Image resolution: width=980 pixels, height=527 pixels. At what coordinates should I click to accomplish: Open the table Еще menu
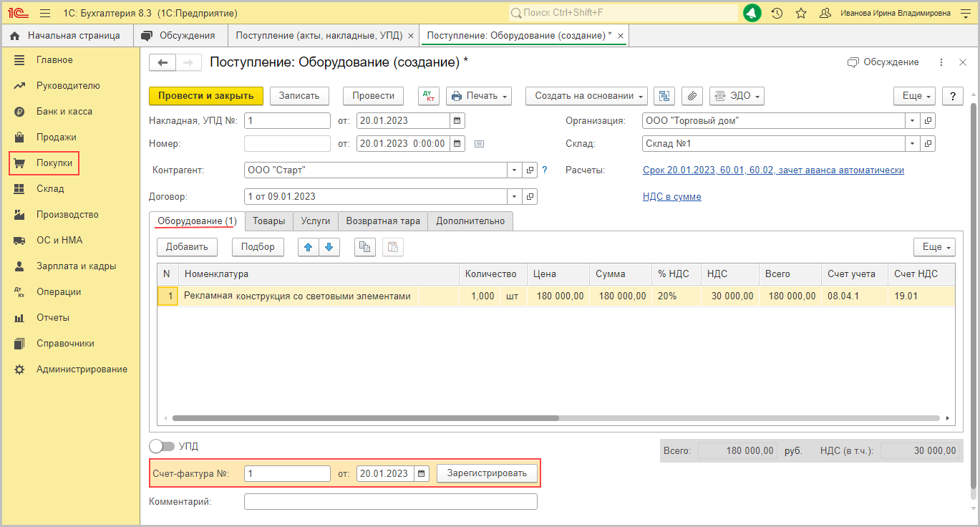click(935, 247)
